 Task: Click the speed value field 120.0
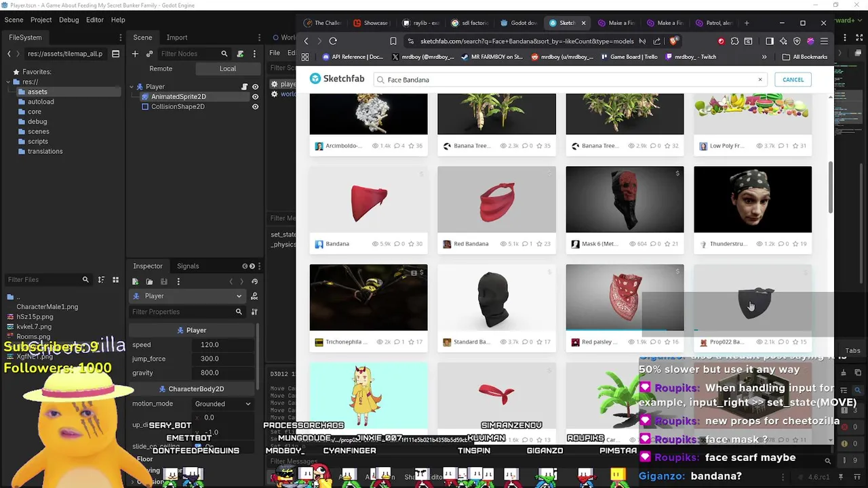224,344
